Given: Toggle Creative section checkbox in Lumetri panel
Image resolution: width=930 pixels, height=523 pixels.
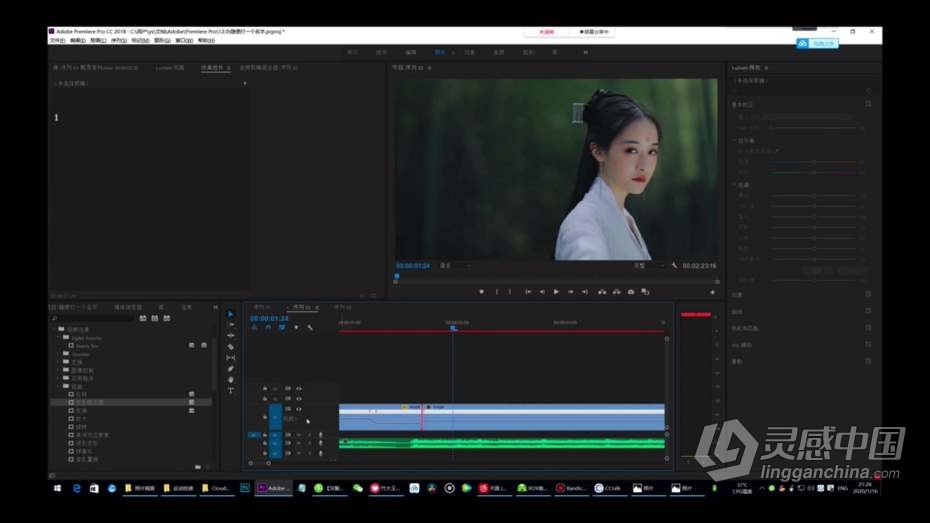Looking at the screenshot, I should [x=868, y=294].
